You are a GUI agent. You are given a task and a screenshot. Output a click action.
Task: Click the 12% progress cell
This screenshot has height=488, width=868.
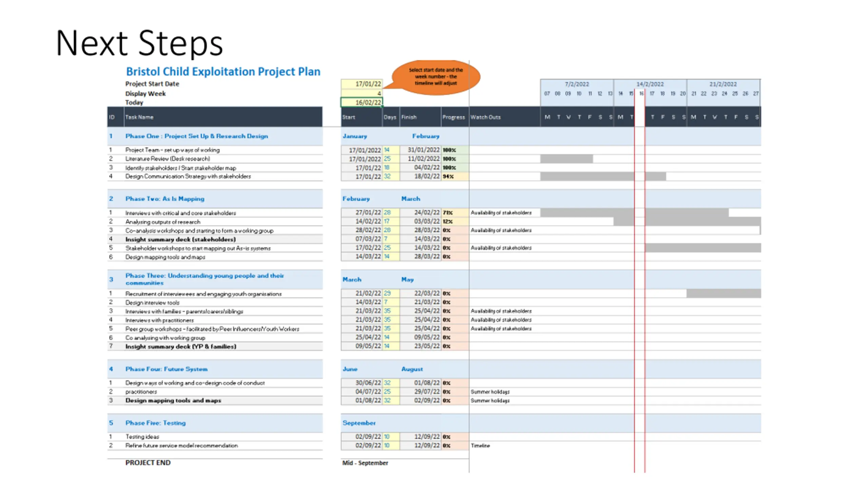[455, 221]
